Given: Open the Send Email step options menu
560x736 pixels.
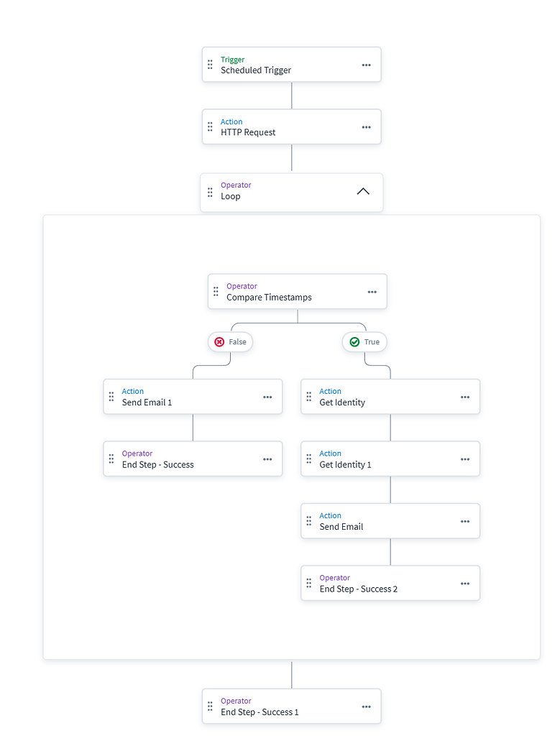Looking at the screenshot, I should (464, 520).
